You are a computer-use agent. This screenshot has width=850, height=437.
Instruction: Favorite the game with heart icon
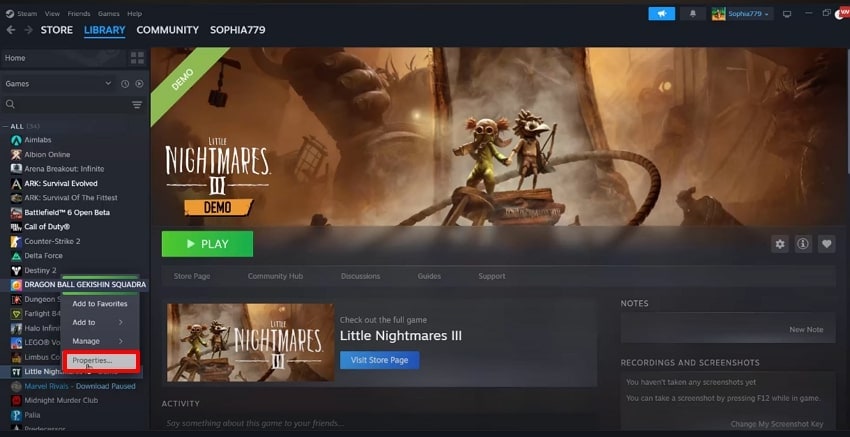pos(826,244)
